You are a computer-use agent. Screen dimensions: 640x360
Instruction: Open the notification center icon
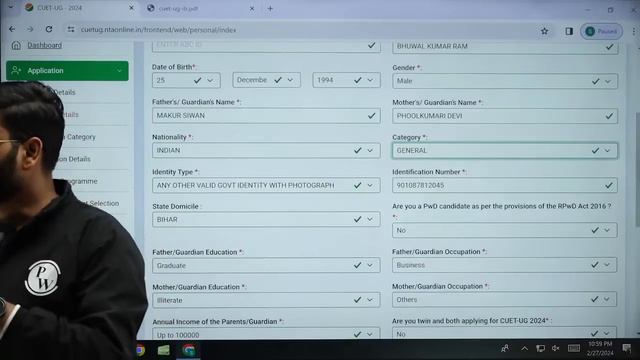click(x=627, y=348)
